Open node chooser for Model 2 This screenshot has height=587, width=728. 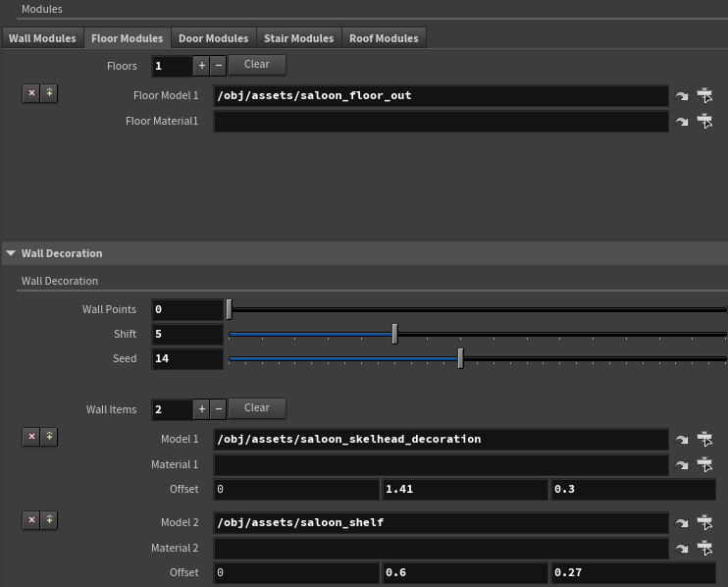[x=704, y=522]
